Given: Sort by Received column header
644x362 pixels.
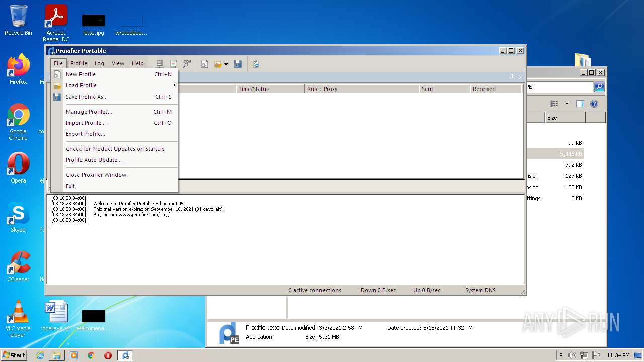Looking at the screenshot, I should [x=497, y=89].
